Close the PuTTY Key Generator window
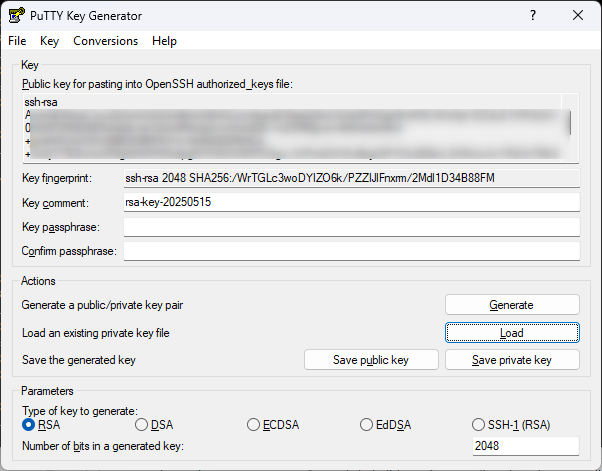 click(x=578, y=15)
